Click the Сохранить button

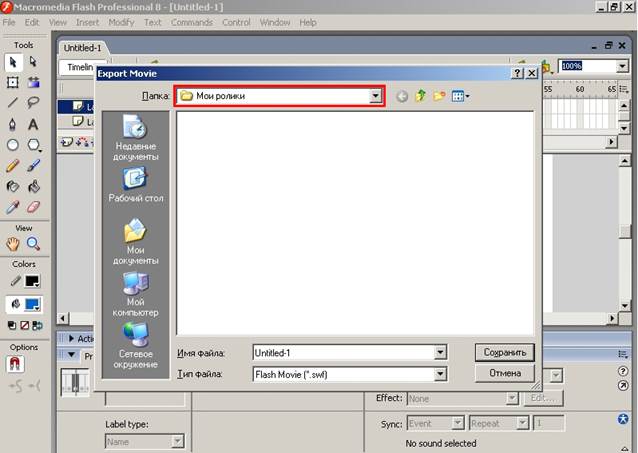(505, 352)
